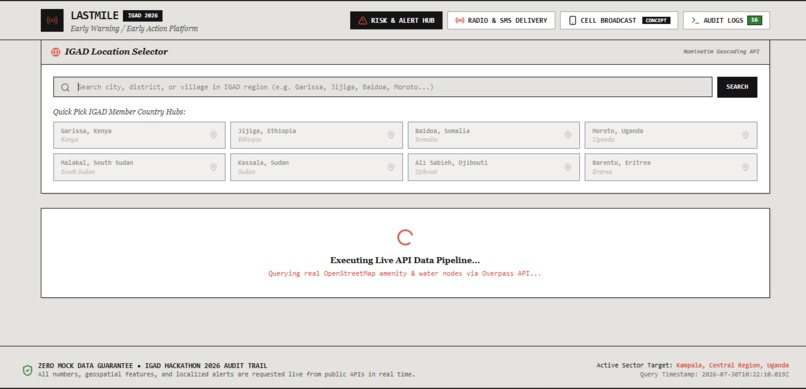This screenshot has width=806, height=389.
Task: Pick the Jijiga, Ethiopia hub
Action: point(316,135)
